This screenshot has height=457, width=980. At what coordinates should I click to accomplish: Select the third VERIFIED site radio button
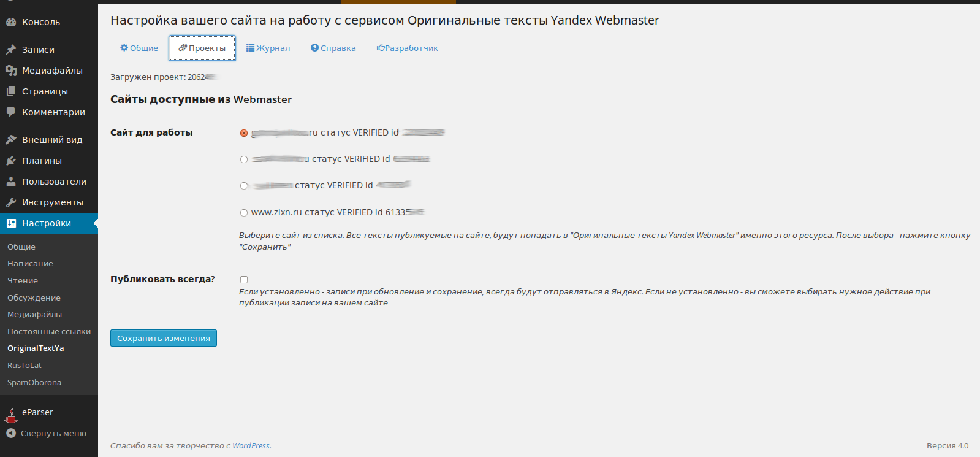pos(244,186)
